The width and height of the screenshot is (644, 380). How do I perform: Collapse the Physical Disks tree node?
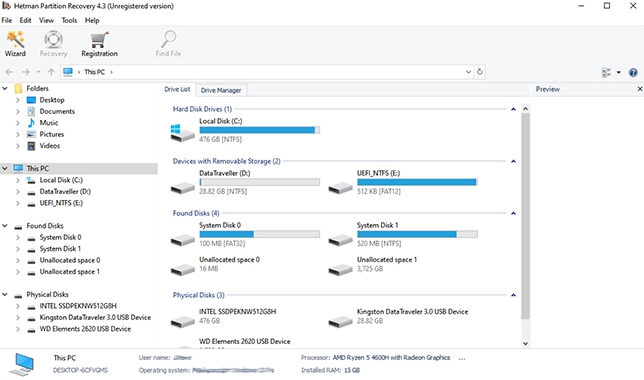(5, 295)
